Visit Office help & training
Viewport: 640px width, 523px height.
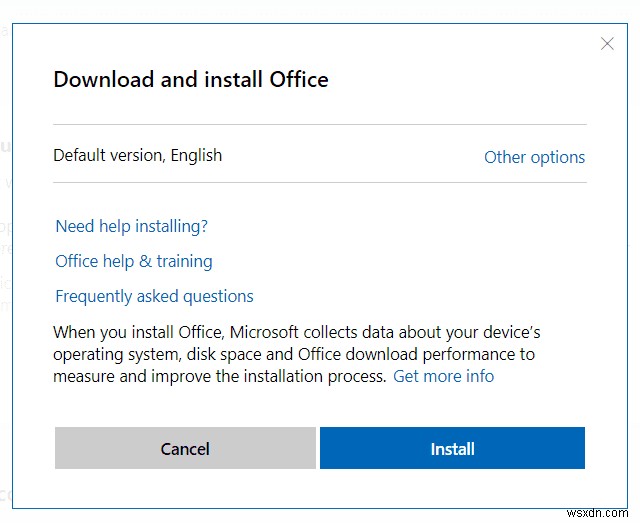134,261
